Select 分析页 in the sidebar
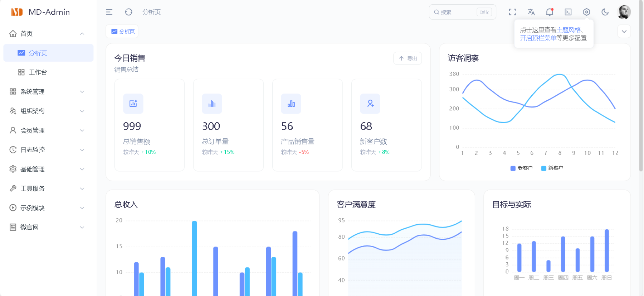 coord(48,53)
